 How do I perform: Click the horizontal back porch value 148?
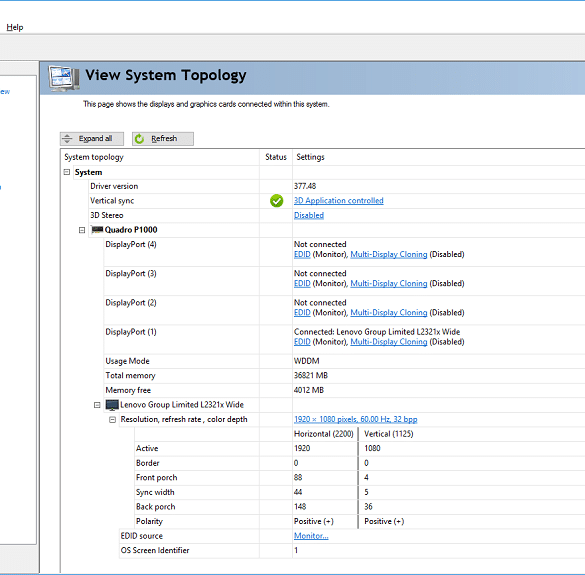point(300,507)
